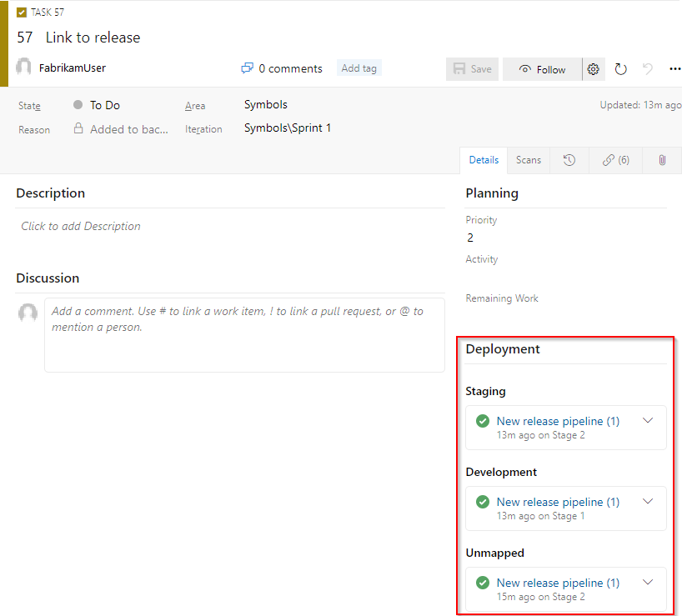This screenshot has height=616, width=682.
Task: Expand the Development release pipeline chevron
Action: [648, 502]
